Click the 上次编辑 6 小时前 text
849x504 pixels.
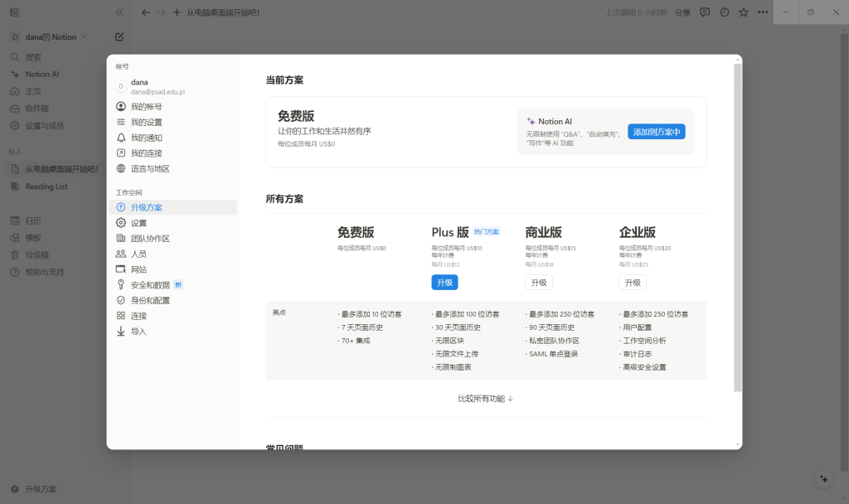click(x=636, y=12)
